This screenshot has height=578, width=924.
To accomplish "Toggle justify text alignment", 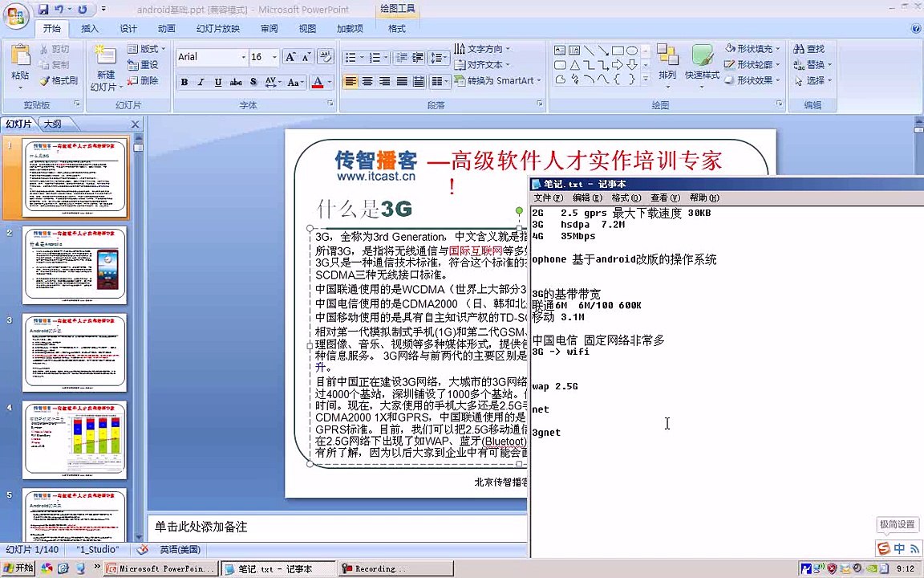I will point(401,81).
